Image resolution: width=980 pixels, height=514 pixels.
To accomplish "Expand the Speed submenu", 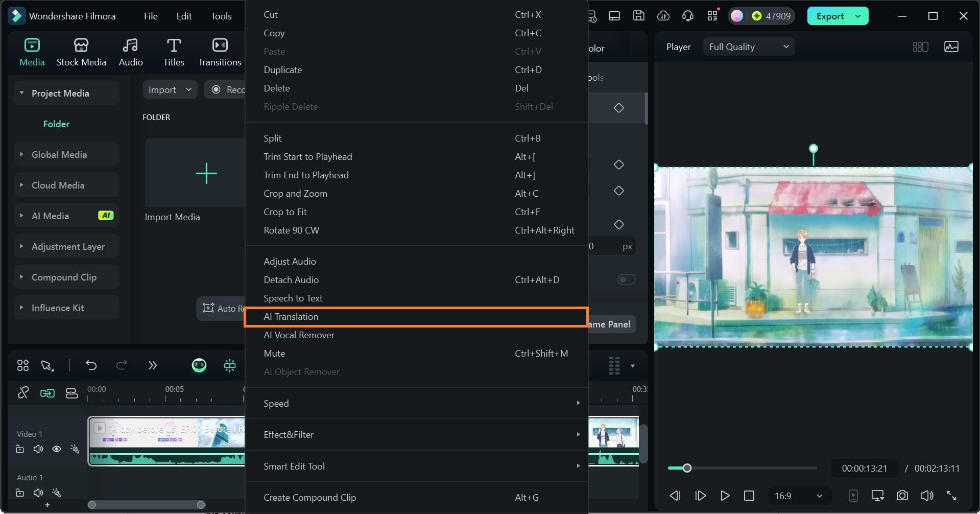I will 417,404.
